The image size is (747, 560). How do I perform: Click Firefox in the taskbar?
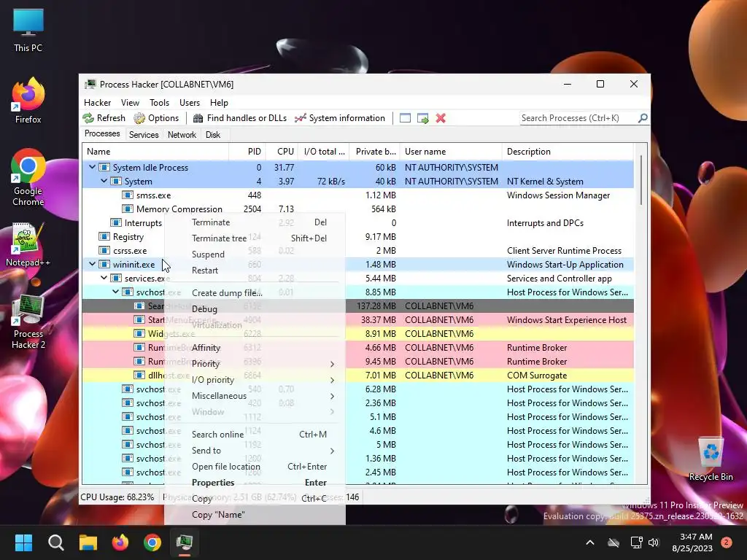point(120,542)
